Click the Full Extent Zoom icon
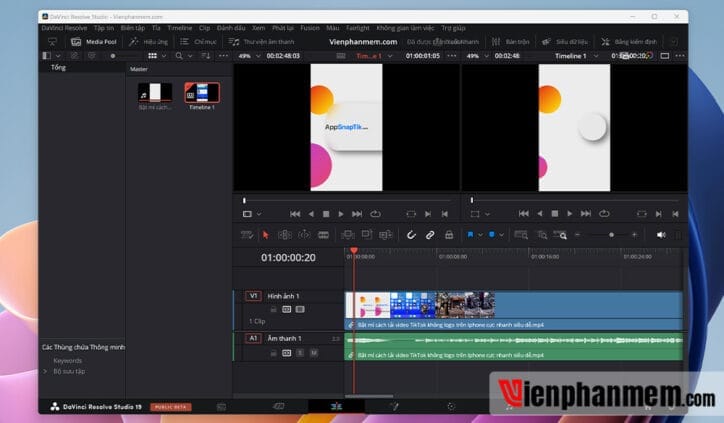Image resolution: width=724 pixels, height=423 pixels. click(521, 235)
